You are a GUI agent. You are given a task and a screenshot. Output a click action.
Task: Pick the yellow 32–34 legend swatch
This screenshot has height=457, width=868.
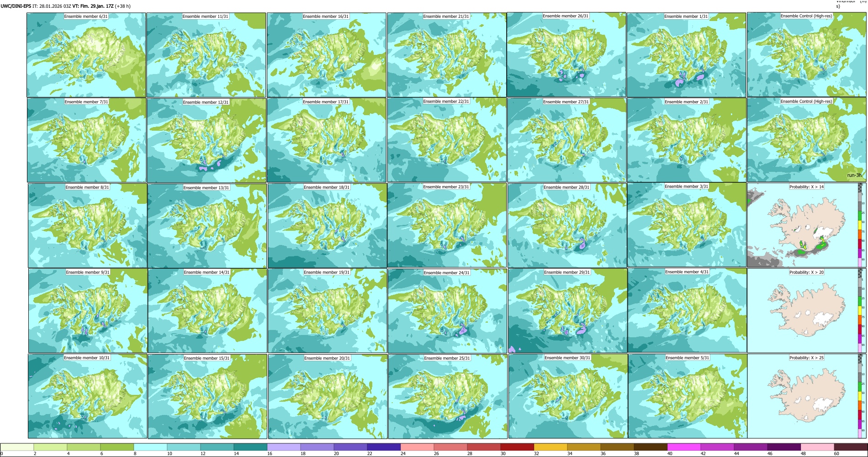[550, 447]
